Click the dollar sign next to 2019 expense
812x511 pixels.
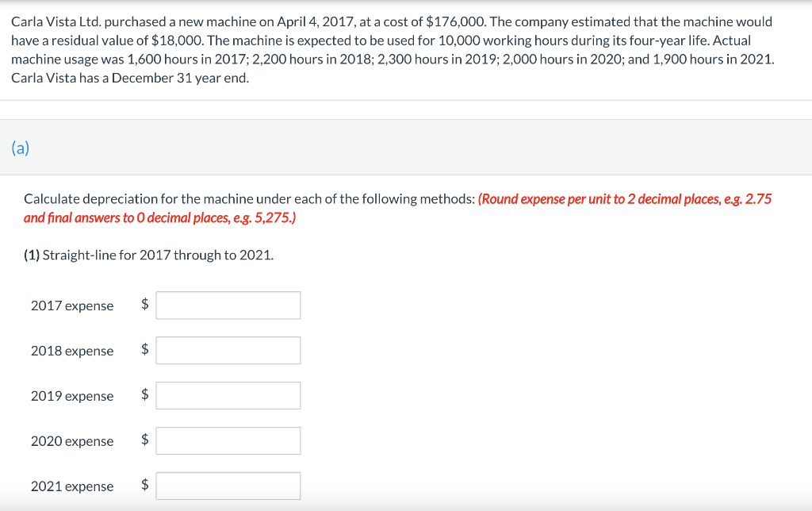click(144, 395)
